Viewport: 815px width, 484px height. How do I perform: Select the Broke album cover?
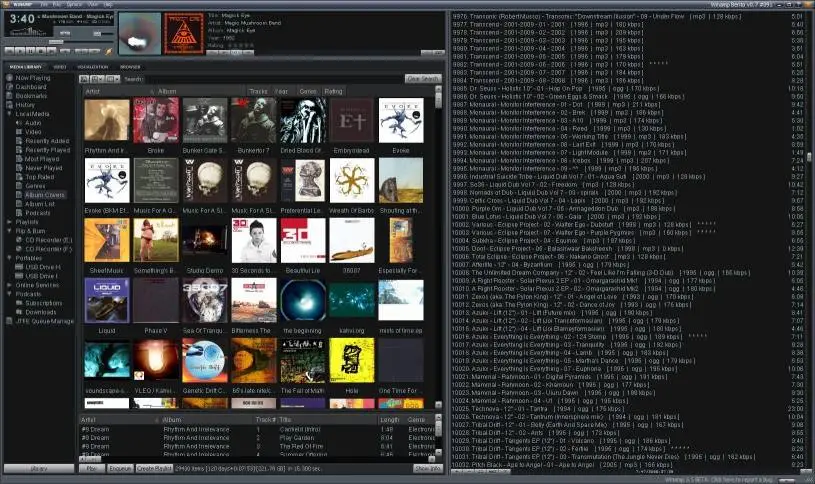[156, 121]
